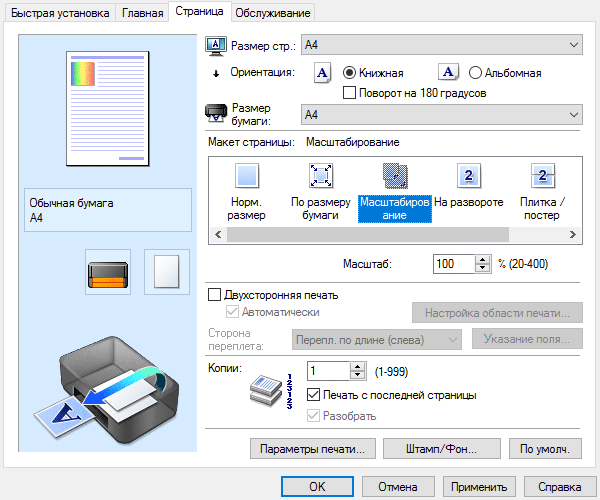Decrease the Масштаб value with down arrow
This screenshot has height=500, width=600.
(x=483, y=268)
